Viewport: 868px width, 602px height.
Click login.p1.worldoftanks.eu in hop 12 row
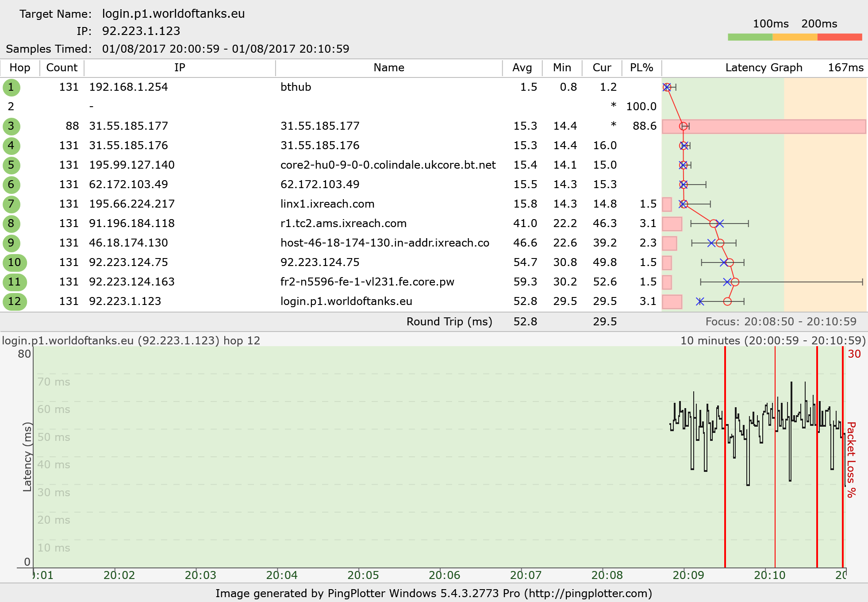346,301
